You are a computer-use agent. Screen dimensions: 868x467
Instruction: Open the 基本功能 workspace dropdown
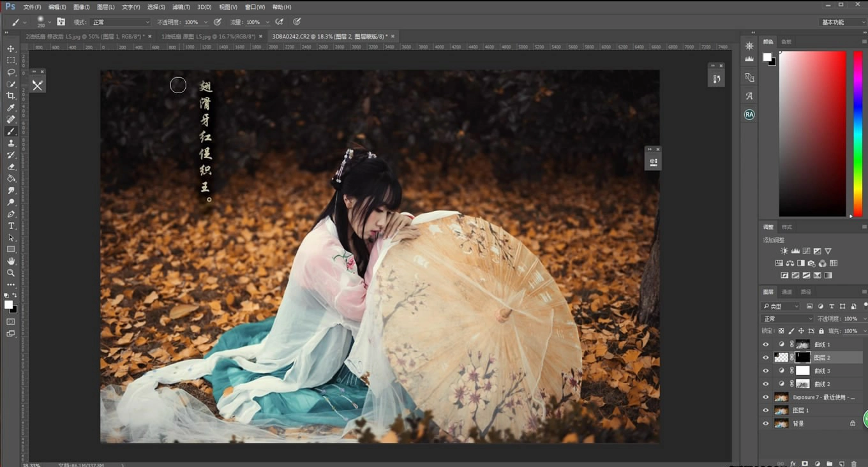tap(842, 22)
